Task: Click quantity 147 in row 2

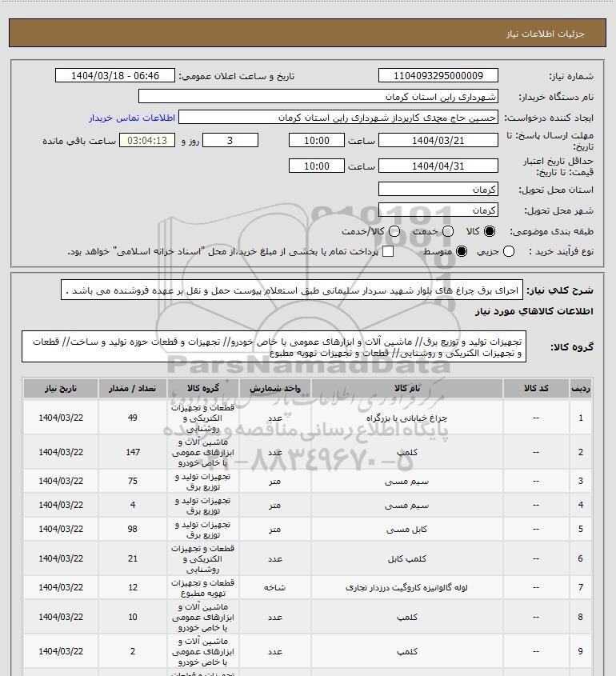Action: click(x=133, y=452)
